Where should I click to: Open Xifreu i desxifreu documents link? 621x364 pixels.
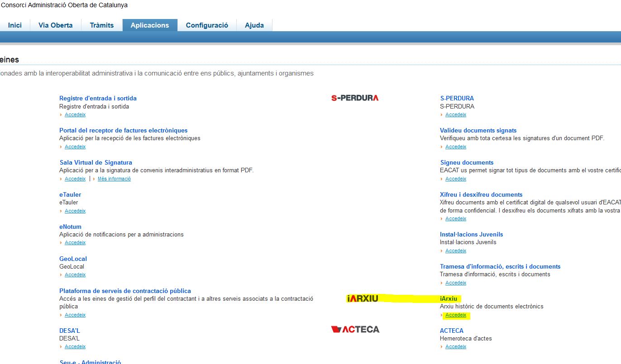click(481, 194)
